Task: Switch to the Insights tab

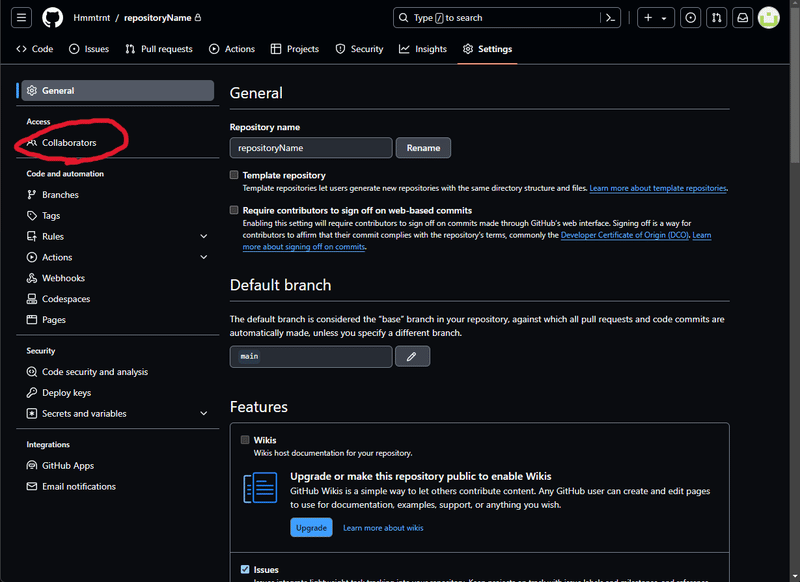Action: [423, 49]
